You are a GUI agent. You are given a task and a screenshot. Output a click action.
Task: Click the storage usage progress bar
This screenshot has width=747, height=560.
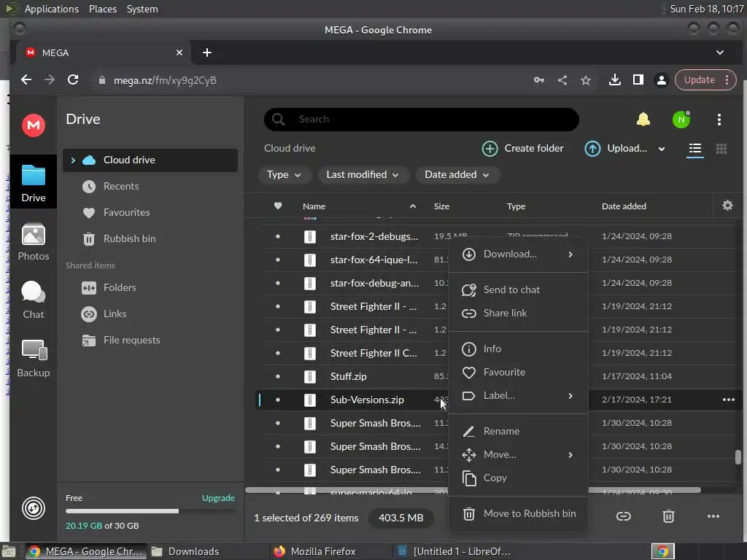(x=150, y=511)
